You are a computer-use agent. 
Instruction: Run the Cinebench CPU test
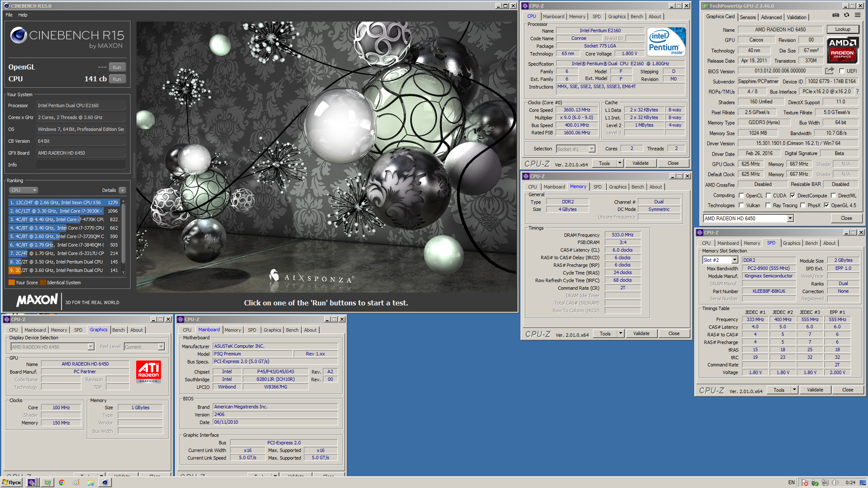[117, 79]
